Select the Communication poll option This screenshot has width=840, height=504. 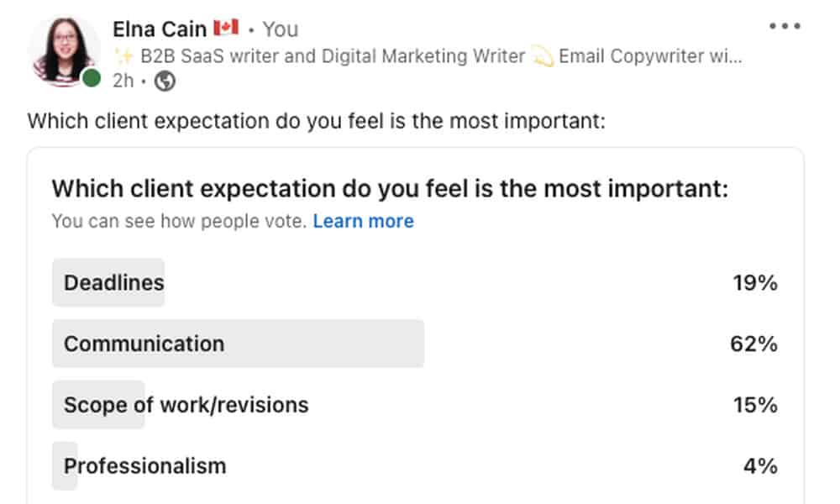click(x=144, y=344)
